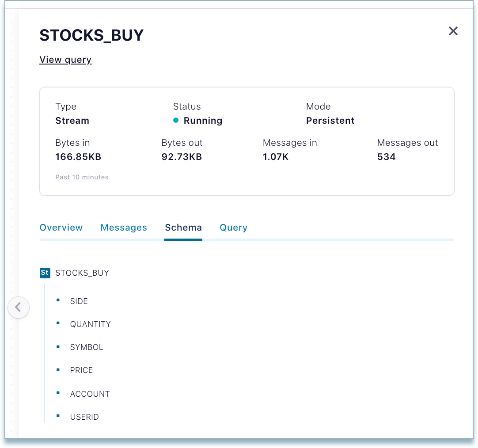
Task: Click the square bullet beside USERID
Action: [58, 416]
